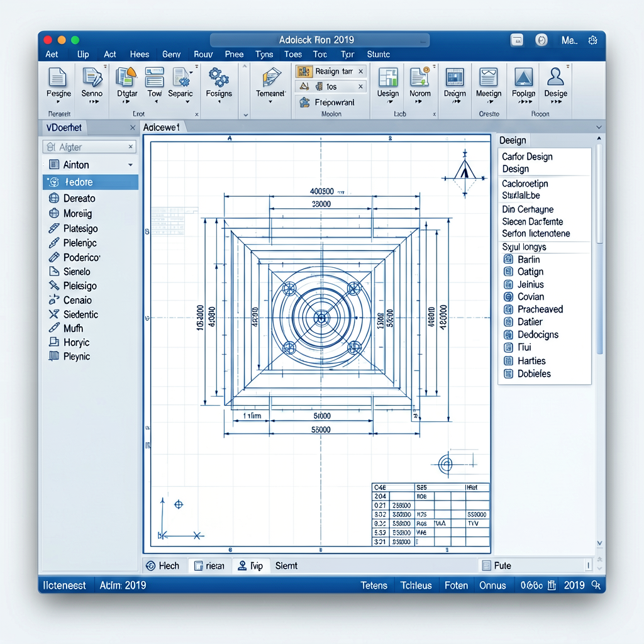Select the Poderico sidebar item

(89, 257)
